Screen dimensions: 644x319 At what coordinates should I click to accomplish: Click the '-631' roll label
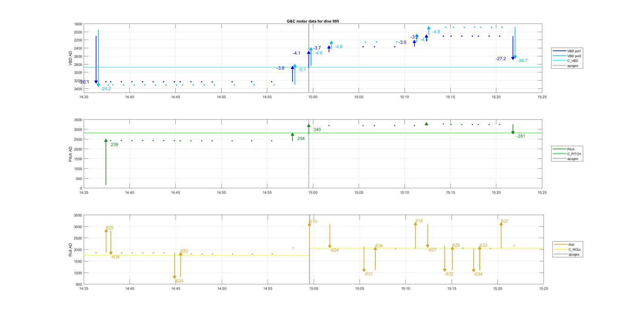point(368,274)
